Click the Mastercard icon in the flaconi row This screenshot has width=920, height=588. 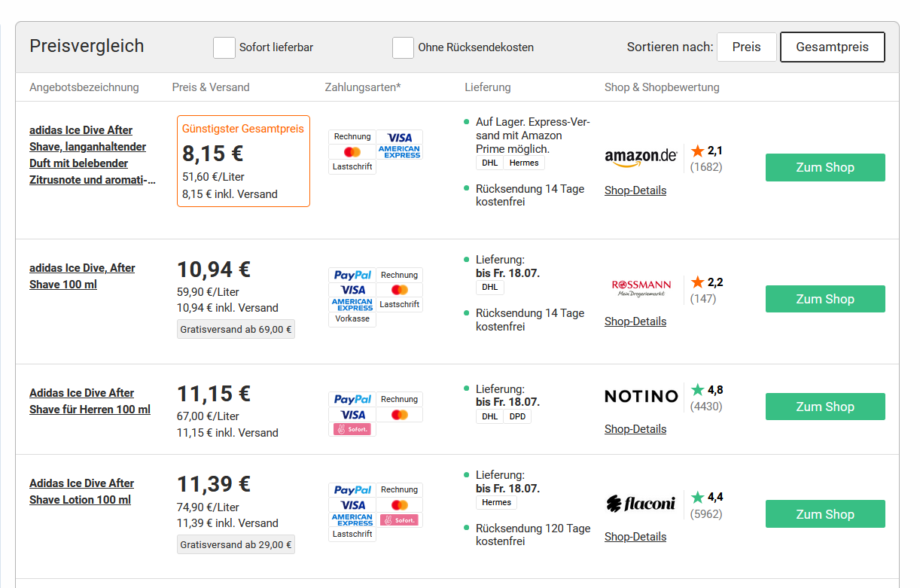[400, 505]
